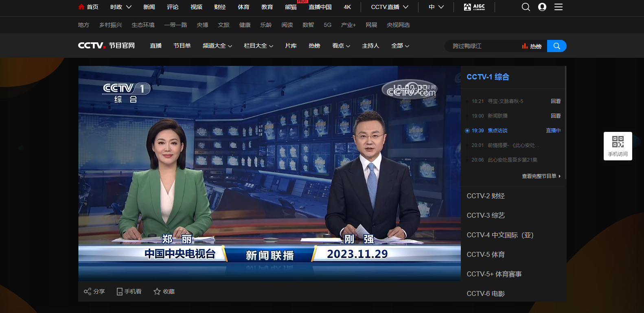Screen dimensions: 644x313
Task: Click 回看 for 19:00 新闻联播
Action: click(556, 116)
